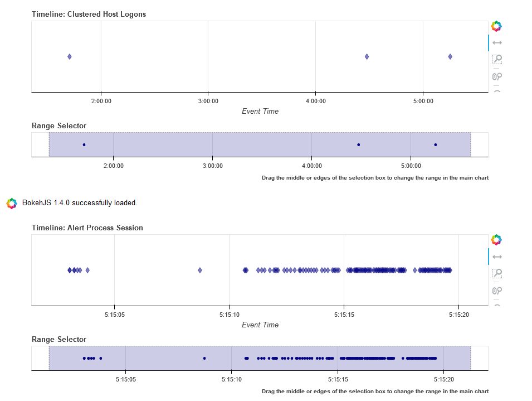Click the 3:00:00 tick label on Clustered Host Logons axis

208,101
